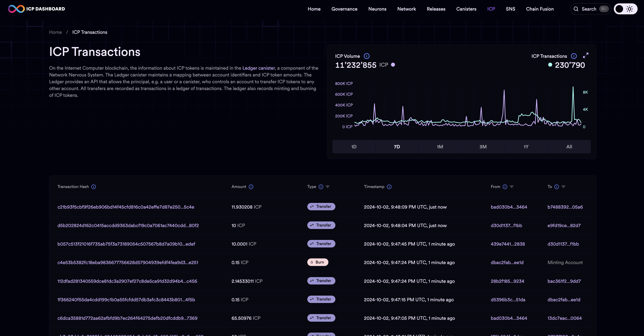This screenshot has height=336, width=644.
Task: Open transaction hash 112dfad2...c456
Action: (x=127, y=281)
